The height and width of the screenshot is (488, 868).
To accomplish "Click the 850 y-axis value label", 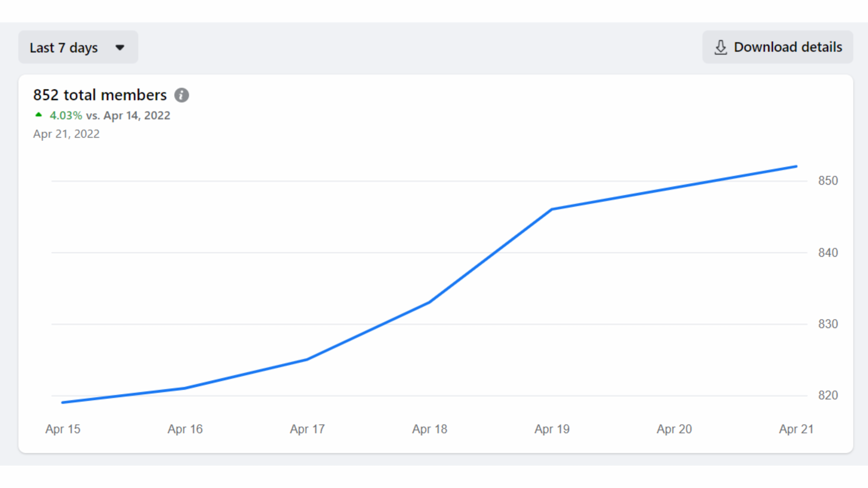I will coord(828,181).
